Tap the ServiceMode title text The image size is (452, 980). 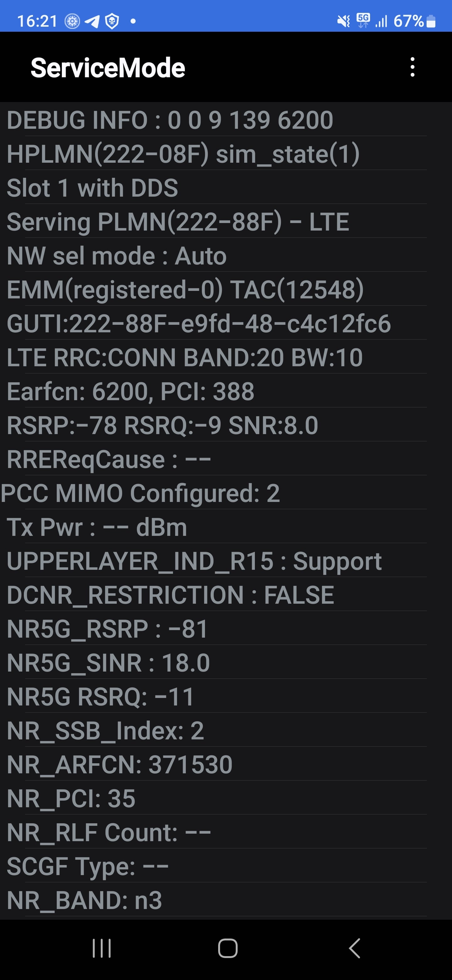(108, 68)
